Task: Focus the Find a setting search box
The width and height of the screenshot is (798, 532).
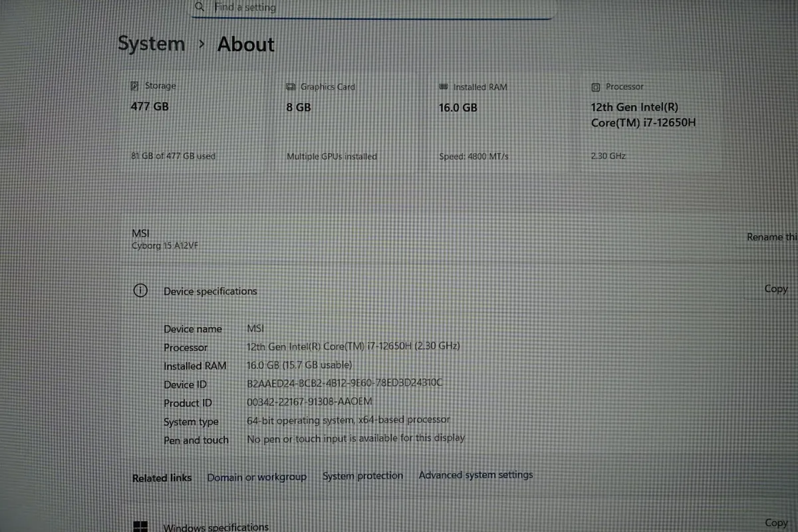Action: point(372,7)
